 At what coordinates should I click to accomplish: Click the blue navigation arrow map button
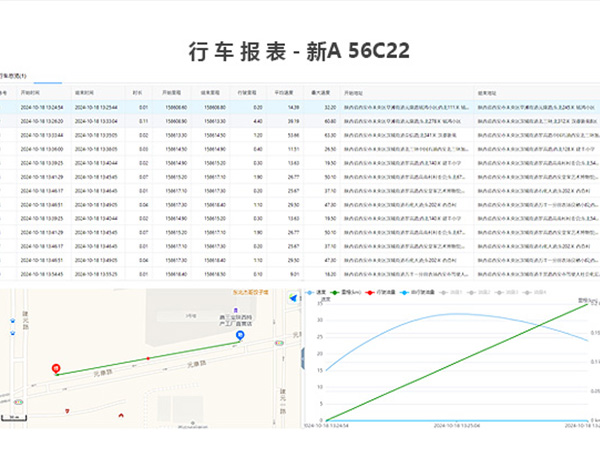293,298
